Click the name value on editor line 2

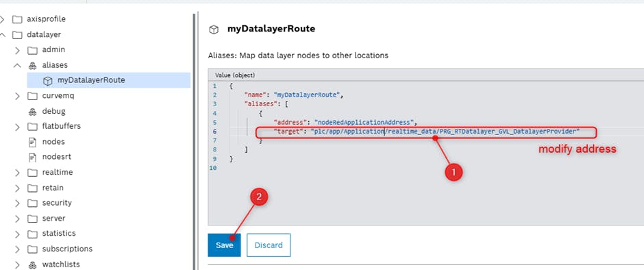click(306, 95)
